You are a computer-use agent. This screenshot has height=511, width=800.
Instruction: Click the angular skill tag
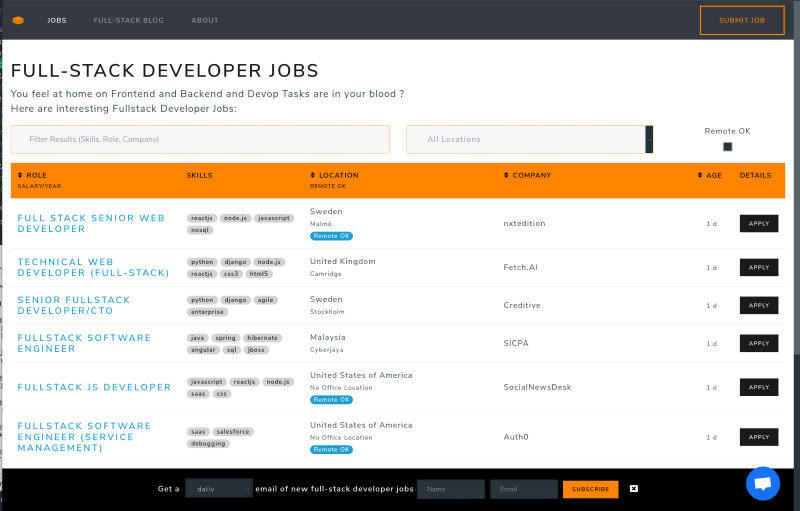(204, 350)
